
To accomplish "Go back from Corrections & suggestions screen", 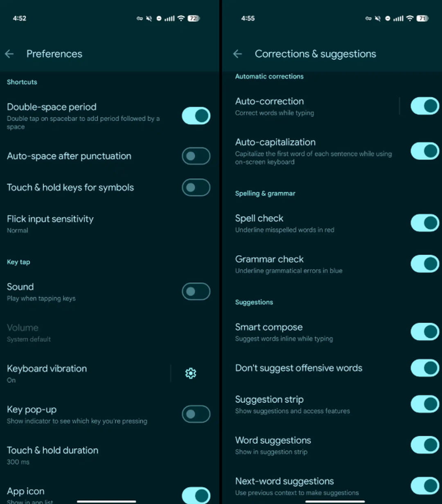I will coord(238,54).
